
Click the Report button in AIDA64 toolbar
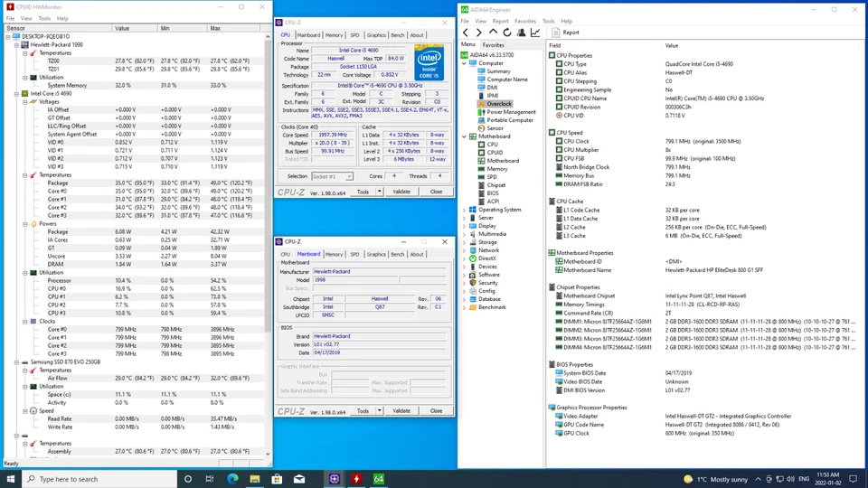click(x=566, y=33)
